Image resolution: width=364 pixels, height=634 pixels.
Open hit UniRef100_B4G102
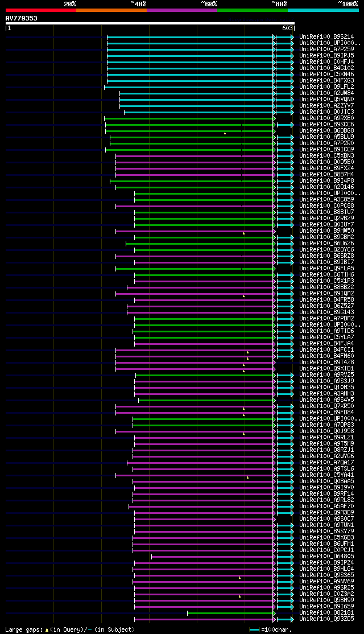pyautogui.click(x=326, y=68)
